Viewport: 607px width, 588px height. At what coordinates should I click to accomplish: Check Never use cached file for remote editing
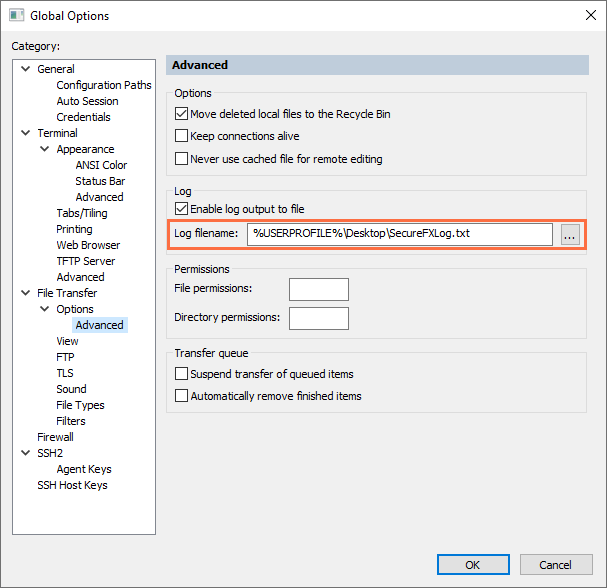pyautogui.click(x=181, y=159)
